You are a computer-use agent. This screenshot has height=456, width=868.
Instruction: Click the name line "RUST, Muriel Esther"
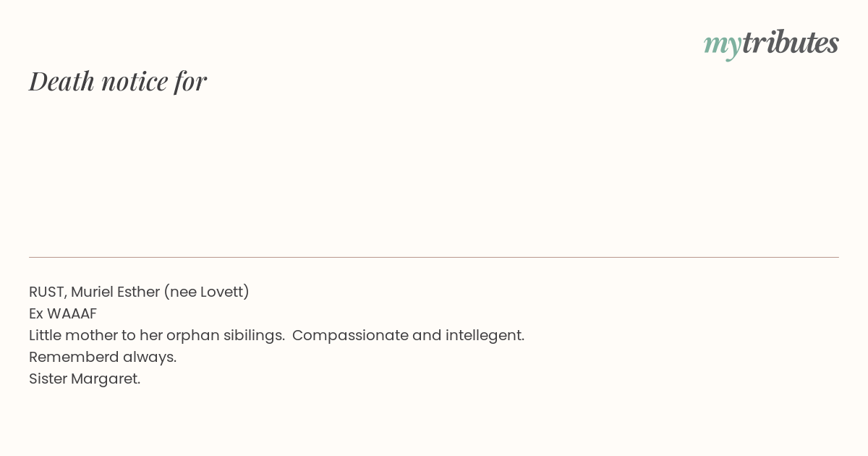94,292
